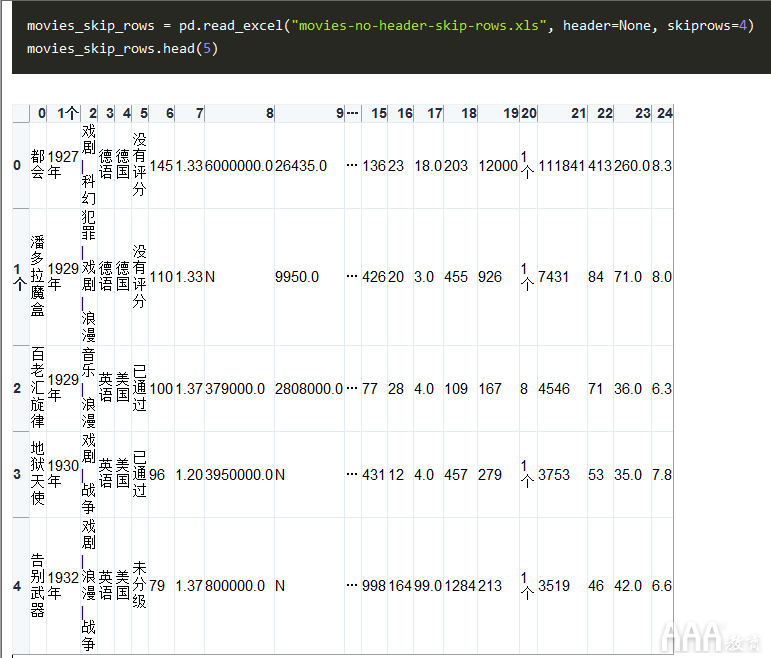Image resolution: width=771 pixels, height=658 pixels.
Task: Click 1927年 in row 0
Action: [63, 165]
